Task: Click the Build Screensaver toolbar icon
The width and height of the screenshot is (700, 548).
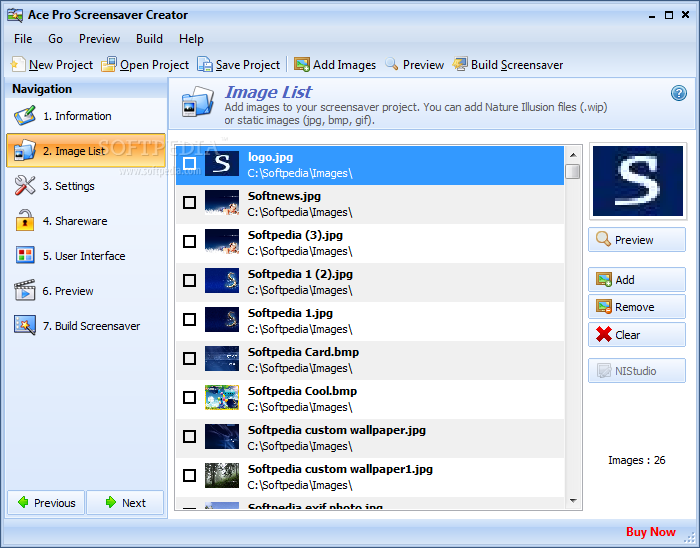Action: point(460,64)
